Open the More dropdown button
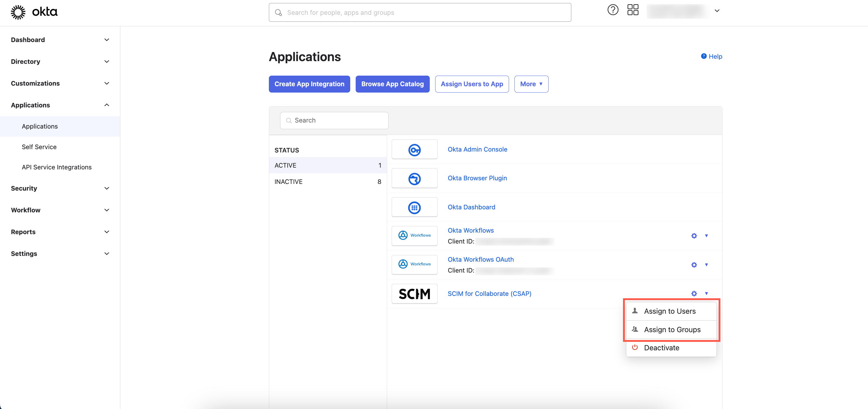The height and width of the screenshot is (409, 868). pos(531,84)
